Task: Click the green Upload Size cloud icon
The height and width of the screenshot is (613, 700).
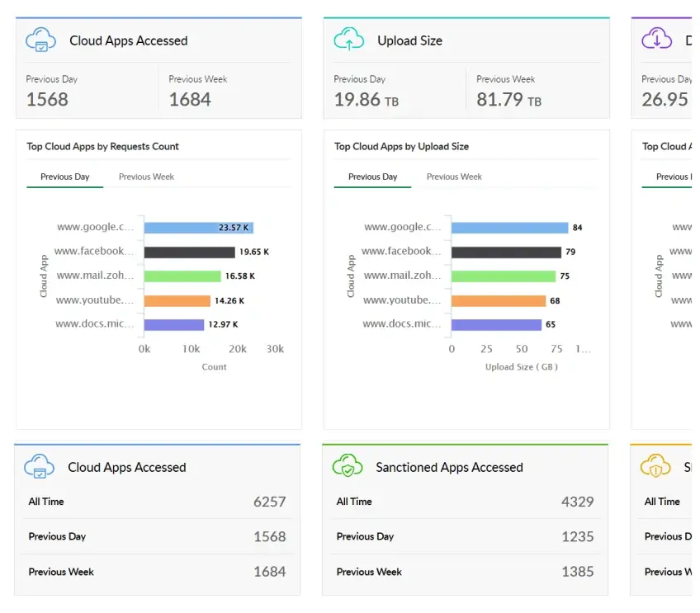Action: pyautogui.click(x=348, y=40)
